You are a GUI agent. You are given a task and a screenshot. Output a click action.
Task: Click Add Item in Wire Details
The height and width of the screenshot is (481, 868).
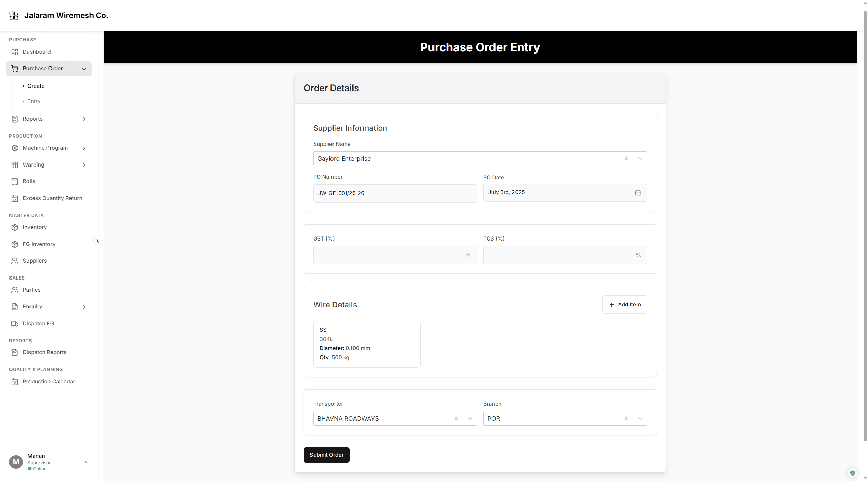625,304
